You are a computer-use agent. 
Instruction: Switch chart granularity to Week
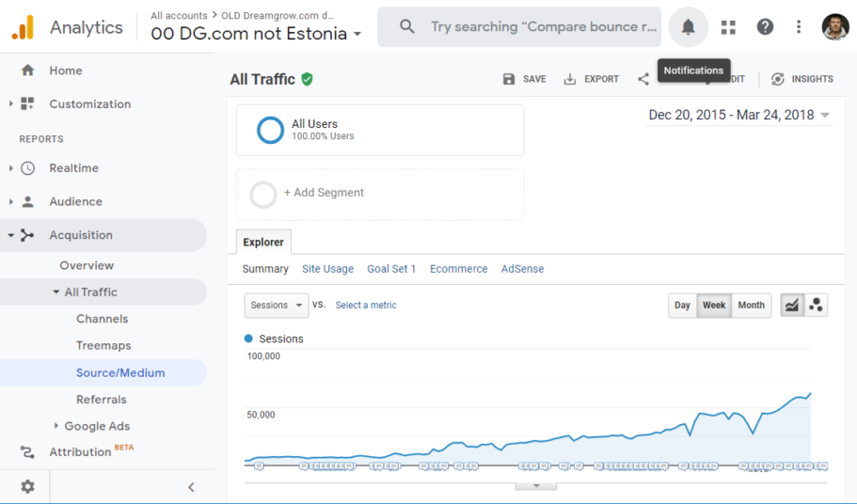click(714, 305)
